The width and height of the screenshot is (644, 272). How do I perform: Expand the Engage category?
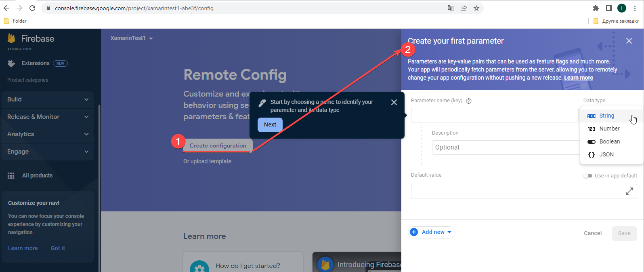(48, 152)
